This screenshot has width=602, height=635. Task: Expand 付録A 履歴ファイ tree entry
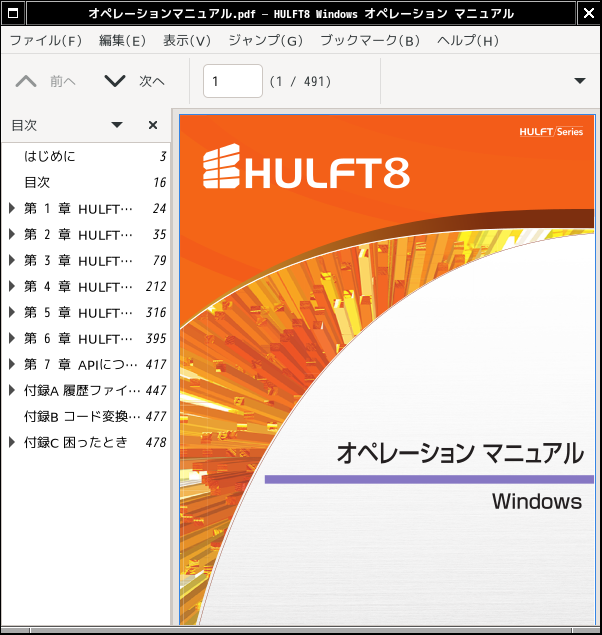(12, 390)
